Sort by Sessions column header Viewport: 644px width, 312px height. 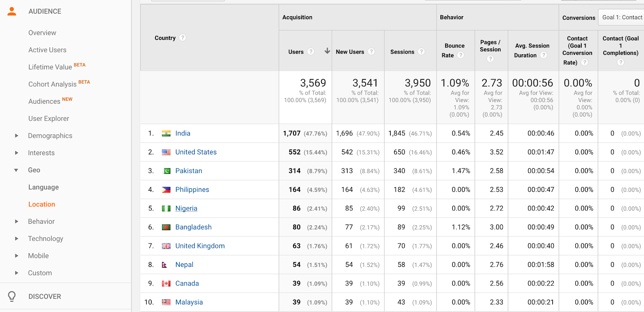pyautogui.click(x=402, y=52)
